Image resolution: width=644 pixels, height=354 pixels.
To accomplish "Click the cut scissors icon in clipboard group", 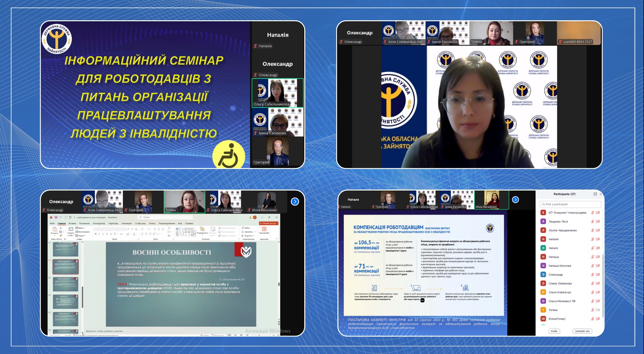I will (61, 228).
